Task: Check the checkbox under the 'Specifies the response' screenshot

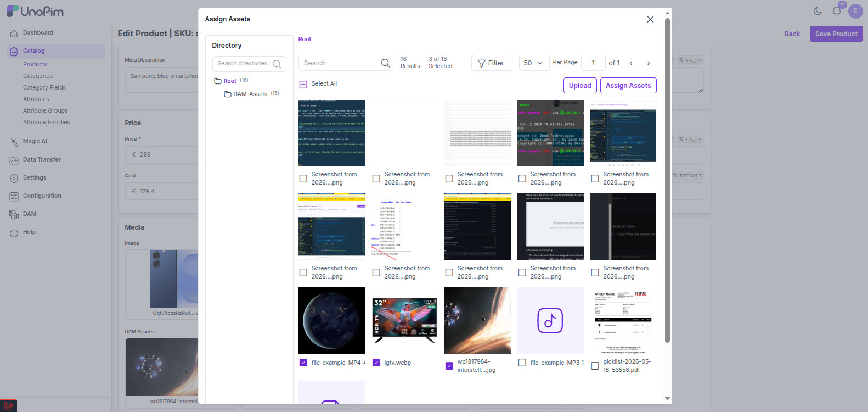Action: click(x=595, y=272)
